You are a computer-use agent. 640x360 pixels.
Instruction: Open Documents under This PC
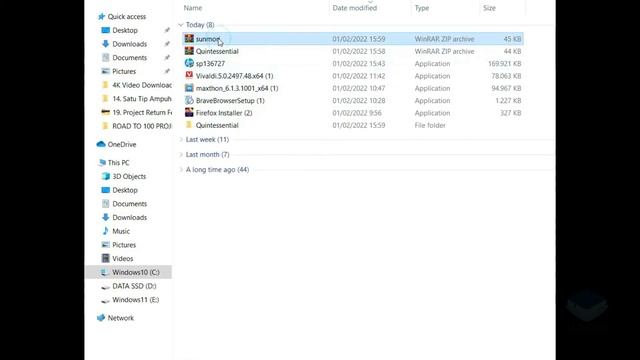[129, 204]
